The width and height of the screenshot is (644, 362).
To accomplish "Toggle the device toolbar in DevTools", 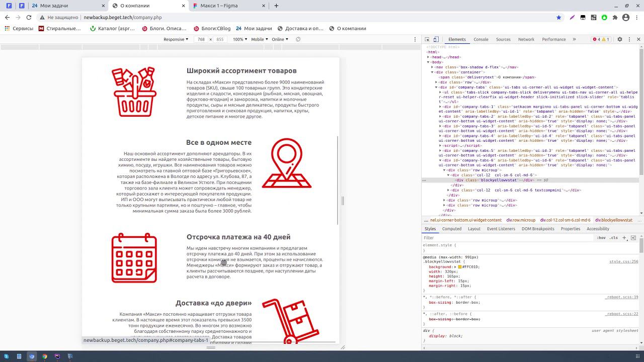I will pyautogui.click(x=436, y=39).
